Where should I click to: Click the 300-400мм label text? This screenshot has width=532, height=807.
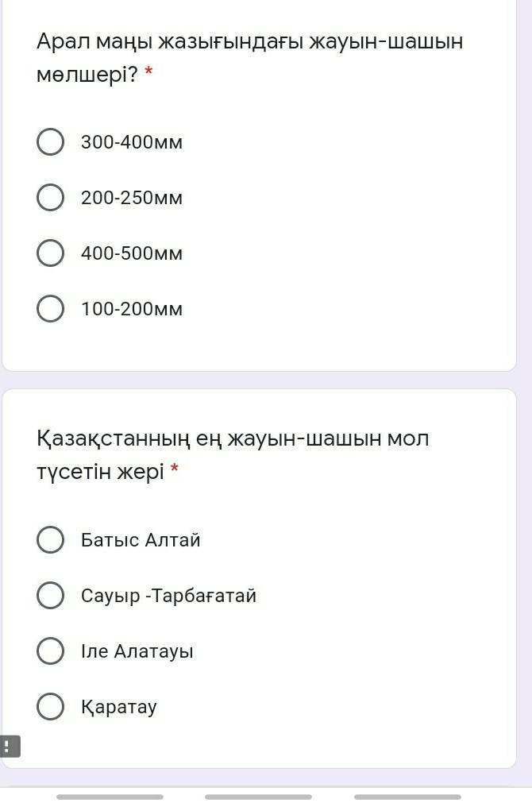point(132,142)
